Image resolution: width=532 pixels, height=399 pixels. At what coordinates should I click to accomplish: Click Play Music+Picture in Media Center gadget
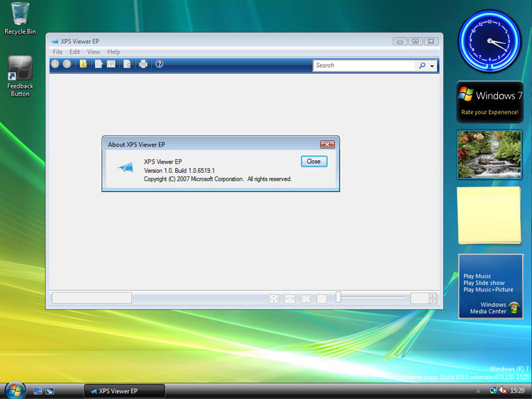(488, 289)
